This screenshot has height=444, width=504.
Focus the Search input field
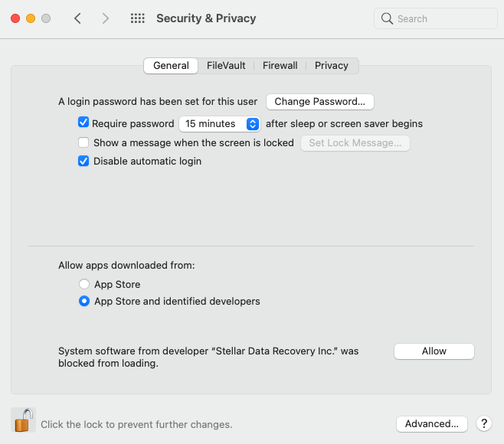click(x=436, y=18)
